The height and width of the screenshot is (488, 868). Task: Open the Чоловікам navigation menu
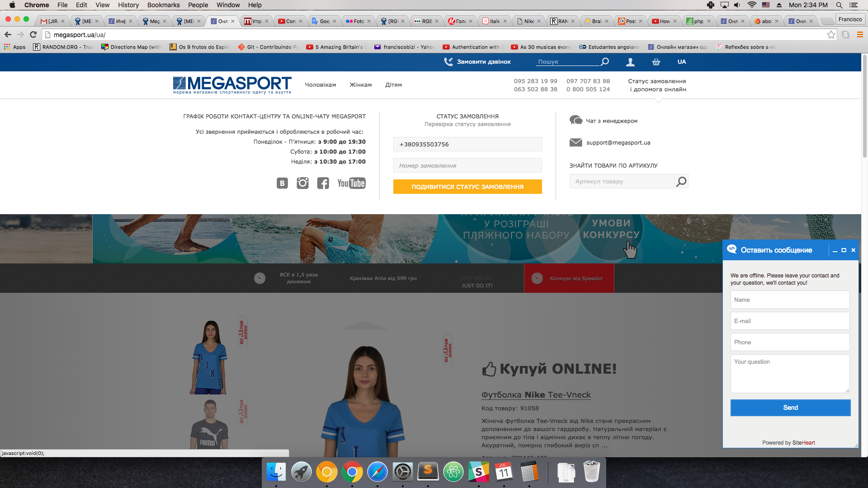tap(320, 85)
